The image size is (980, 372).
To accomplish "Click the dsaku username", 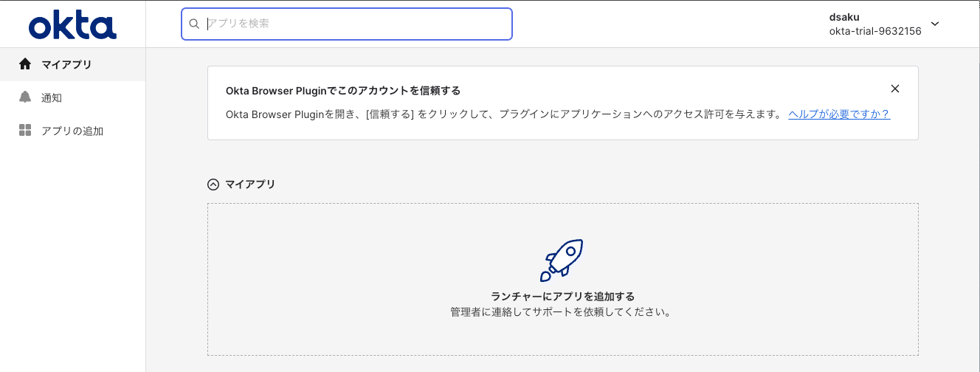I will [844, 17].
